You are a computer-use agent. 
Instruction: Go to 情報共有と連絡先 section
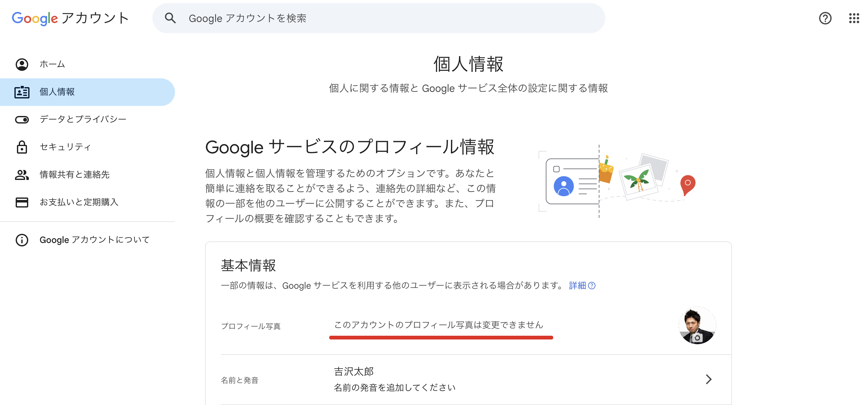point(74,175)
